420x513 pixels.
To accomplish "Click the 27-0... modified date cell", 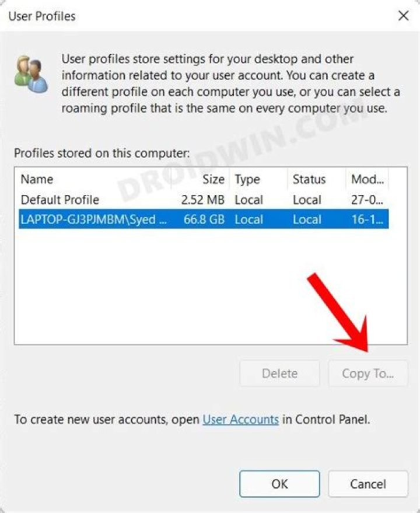I will (367, 200).
